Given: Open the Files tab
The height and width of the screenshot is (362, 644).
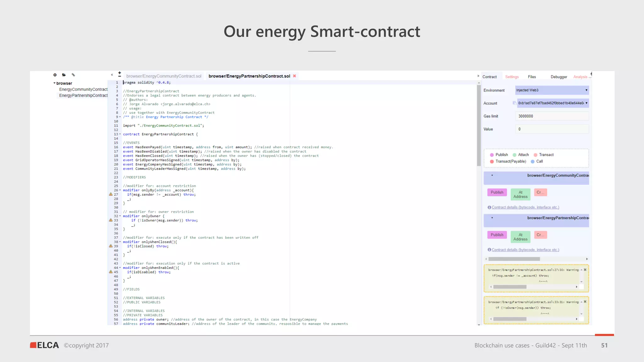Looking at the screenshot, I should click(532, 77).
